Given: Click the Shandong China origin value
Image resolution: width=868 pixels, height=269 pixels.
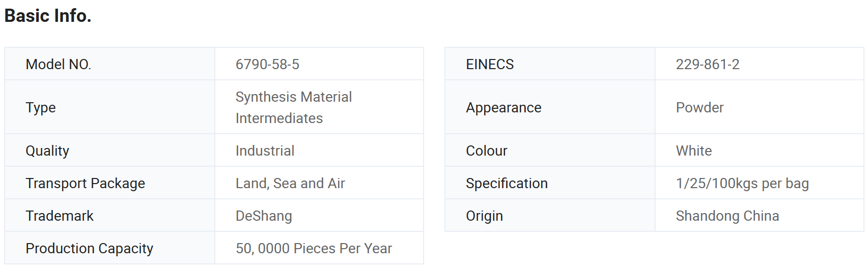Looking at the screenshot, I should pyautogui.click(x=727, y=216).
